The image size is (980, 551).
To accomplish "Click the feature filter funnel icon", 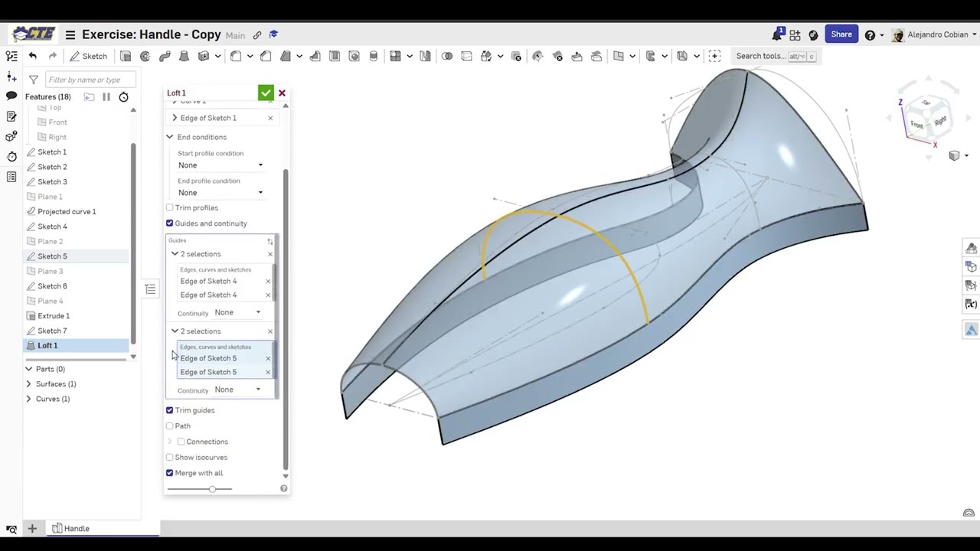I will (33, 80).
